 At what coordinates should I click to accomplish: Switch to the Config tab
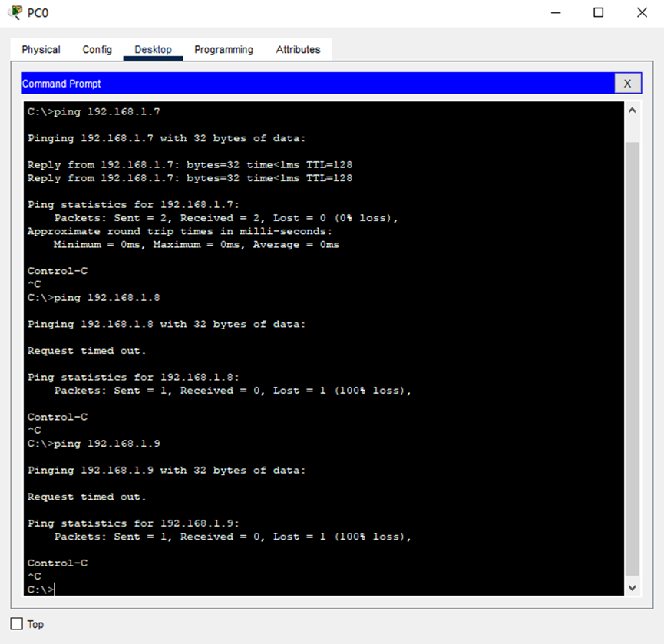point(97,50)
